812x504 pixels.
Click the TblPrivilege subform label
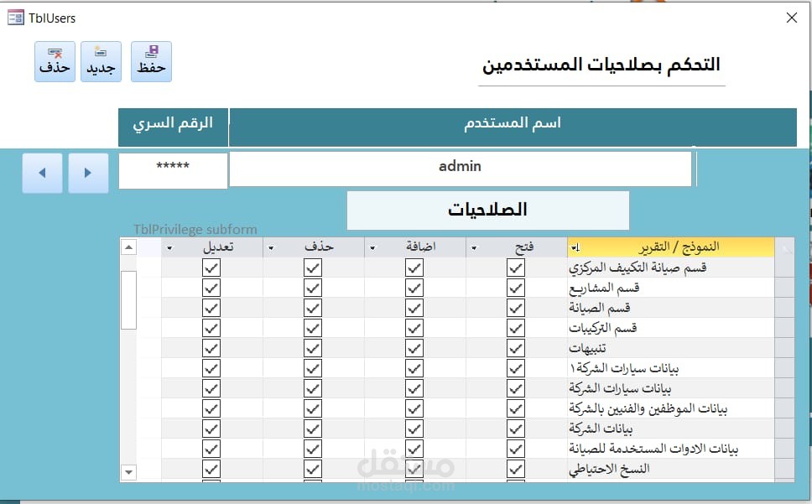195,229
